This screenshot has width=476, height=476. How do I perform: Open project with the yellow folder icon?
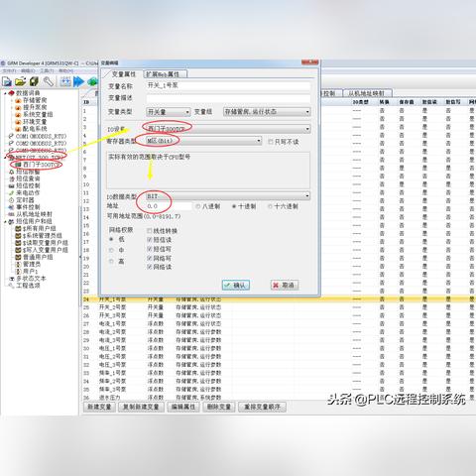(x=20, y=81)
